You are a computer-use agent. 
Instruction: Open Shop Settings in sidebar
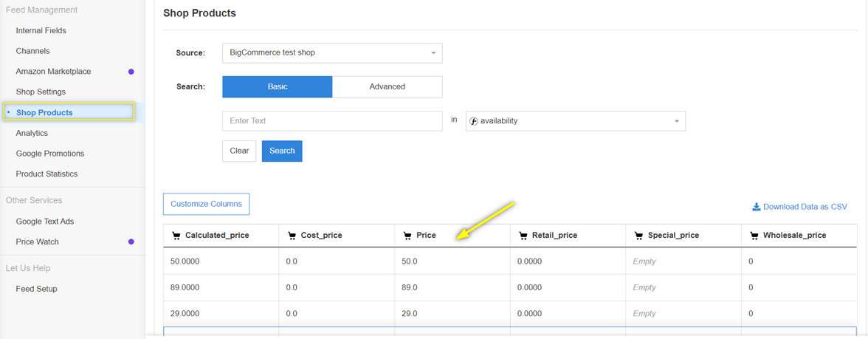(41, 92)
